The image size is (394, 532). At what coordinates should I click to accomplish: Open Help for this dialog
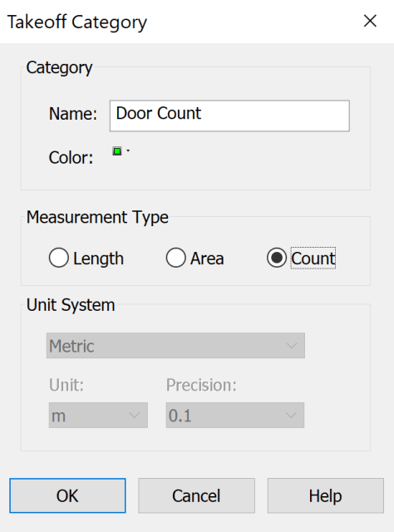326,495
